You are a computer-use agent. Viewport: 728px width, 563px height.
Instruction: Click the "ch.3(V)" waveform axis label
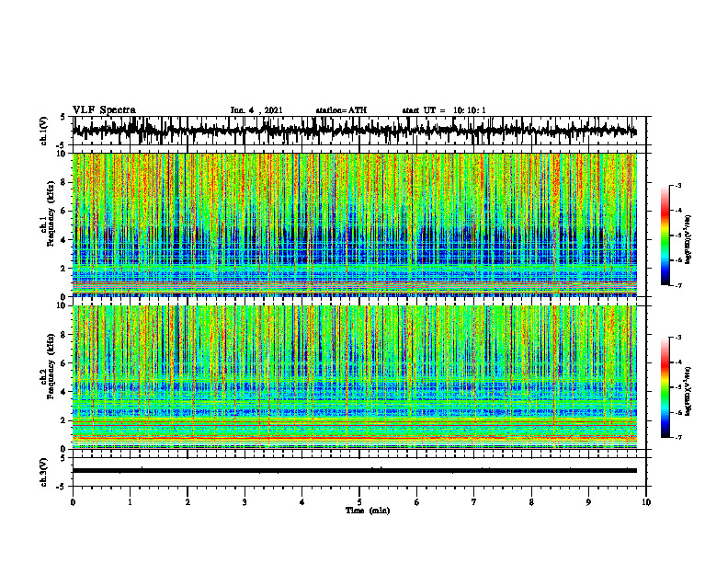(43, 472)
